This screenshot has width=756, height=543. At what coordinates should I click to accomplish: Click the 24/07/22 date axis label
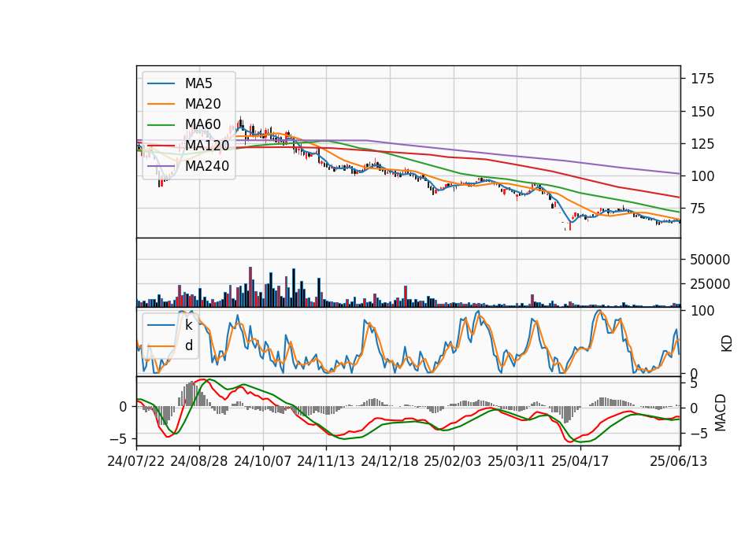(x=136, y=461)
